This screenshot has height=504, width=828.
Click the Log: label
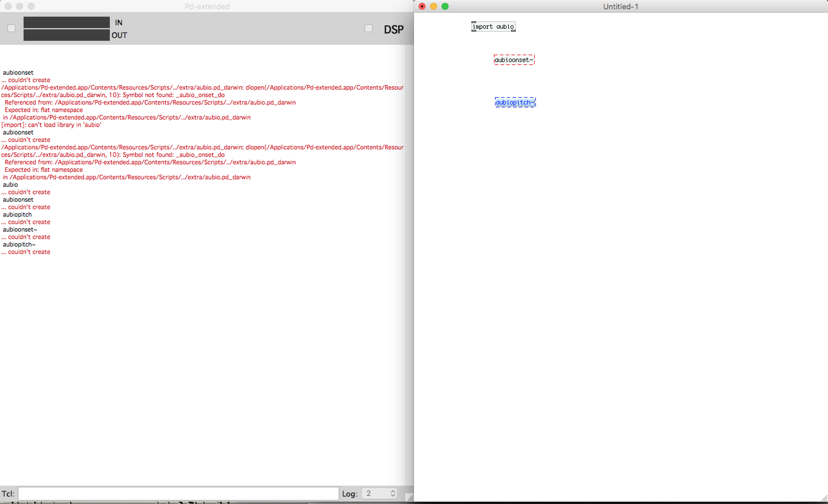point(350,494)
